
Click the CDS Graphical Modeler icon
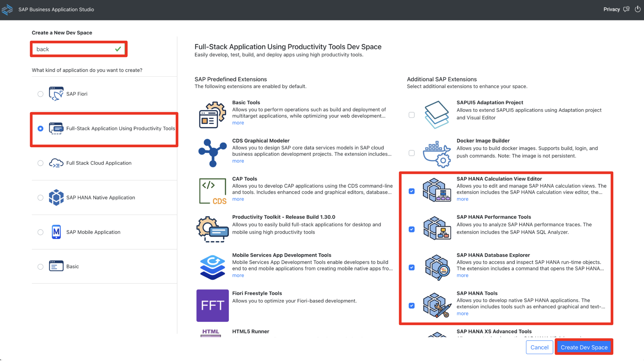[x=212, y=153]
